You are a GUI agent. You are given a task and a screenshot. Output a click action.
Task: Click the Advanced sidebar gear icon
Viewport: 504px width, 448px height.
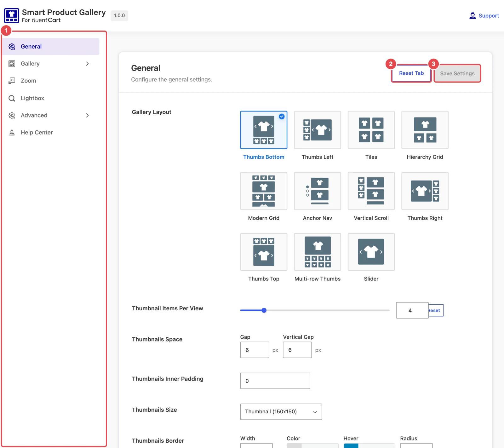point(12,115)
